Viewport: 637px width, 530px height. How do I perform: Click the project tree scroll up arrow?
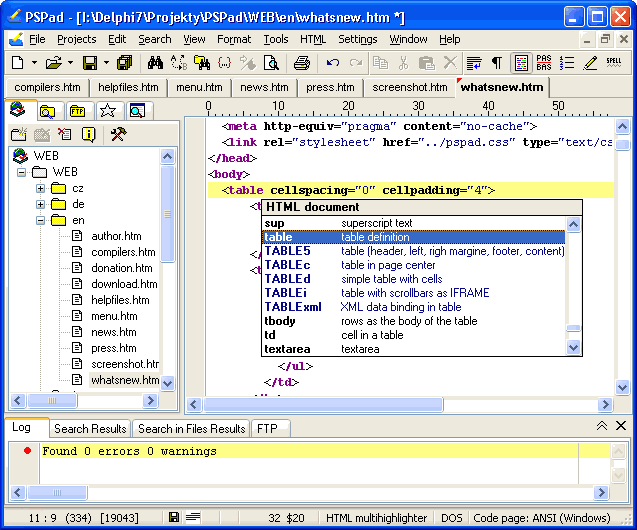coord(167,156)
